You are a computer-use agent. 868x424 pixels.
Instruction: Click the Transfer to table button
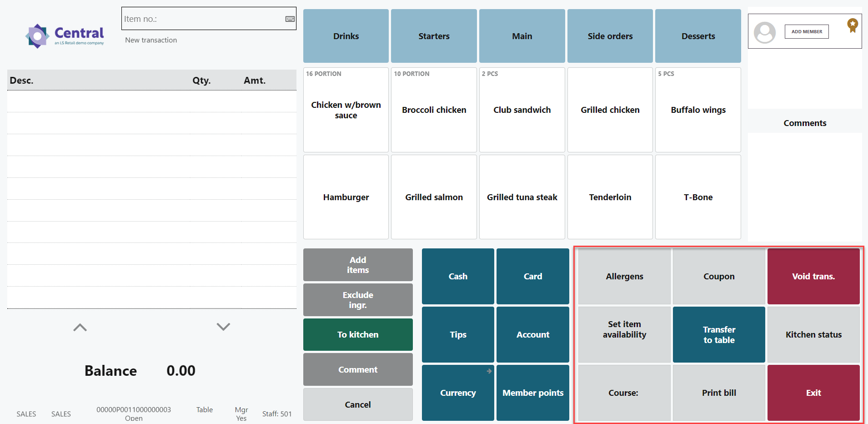tap(719, 334)
